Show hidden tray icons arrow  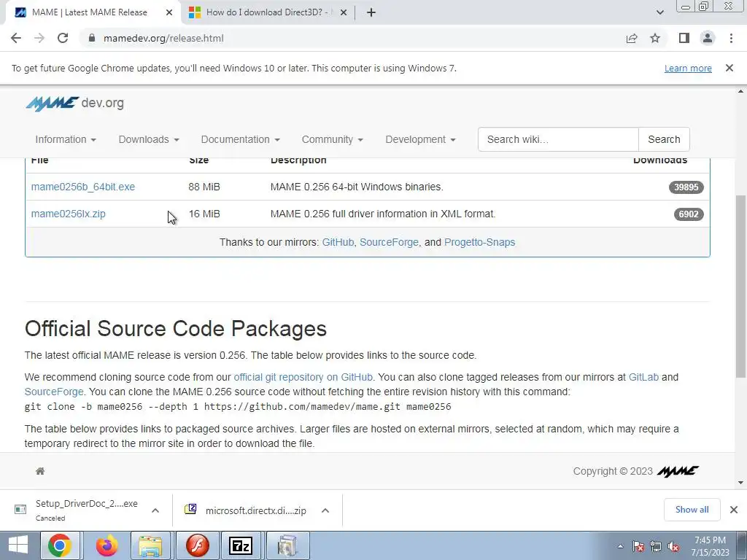[x=620, y=546]
